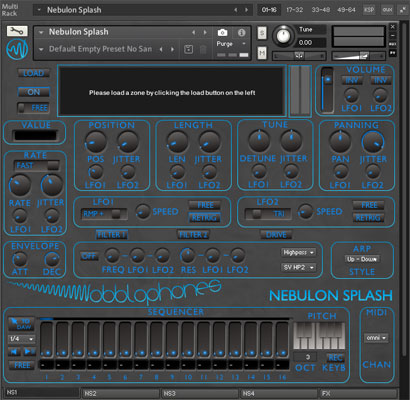The image size is (410, 400).
Task: Toggle the LFO1 FREE button
Action: coord(205,205)
